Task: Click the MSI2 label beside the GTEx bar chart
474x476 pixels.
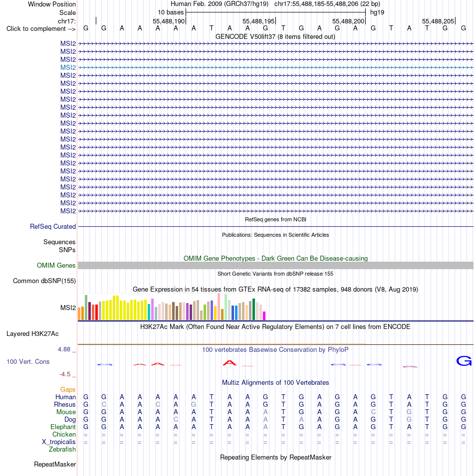Action: (x=68, y=308)
